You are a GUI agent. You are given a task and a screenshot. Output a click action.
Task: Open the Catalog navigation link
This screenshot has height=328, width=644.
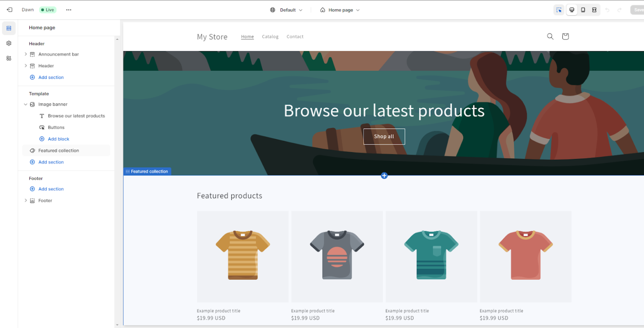(x=270, y=36)
